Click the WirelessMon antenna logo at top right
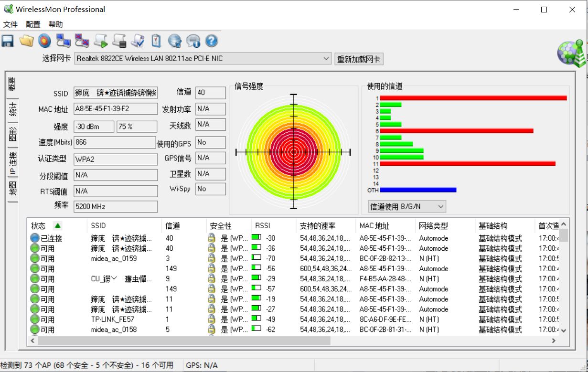The width and height of the screenshot is (588, 372). [x=571, y=53]
